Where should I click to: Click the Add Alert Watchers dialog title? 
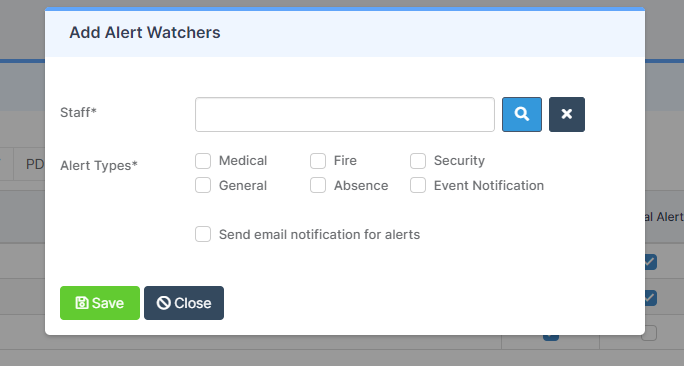pos(145,33)
